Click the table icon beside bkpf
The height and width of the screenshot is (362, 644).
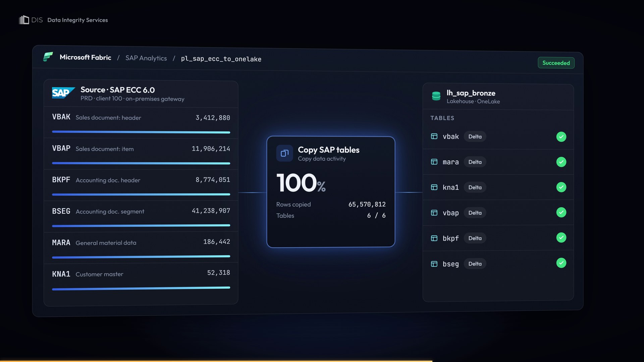click(434, 238)
